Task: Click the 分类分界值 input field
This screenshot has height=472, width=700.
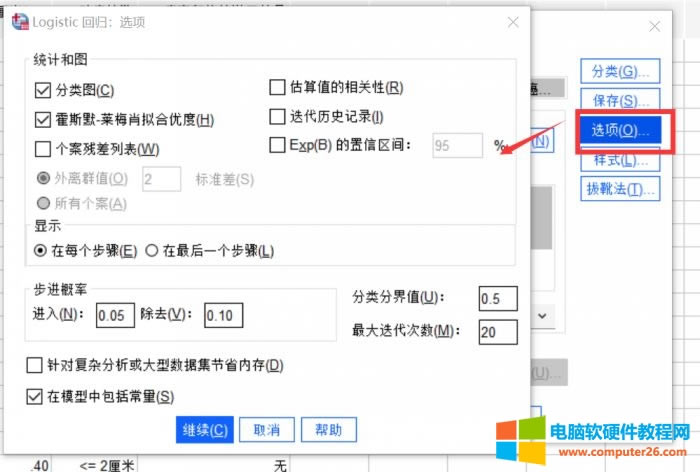Action: (497, 298)
